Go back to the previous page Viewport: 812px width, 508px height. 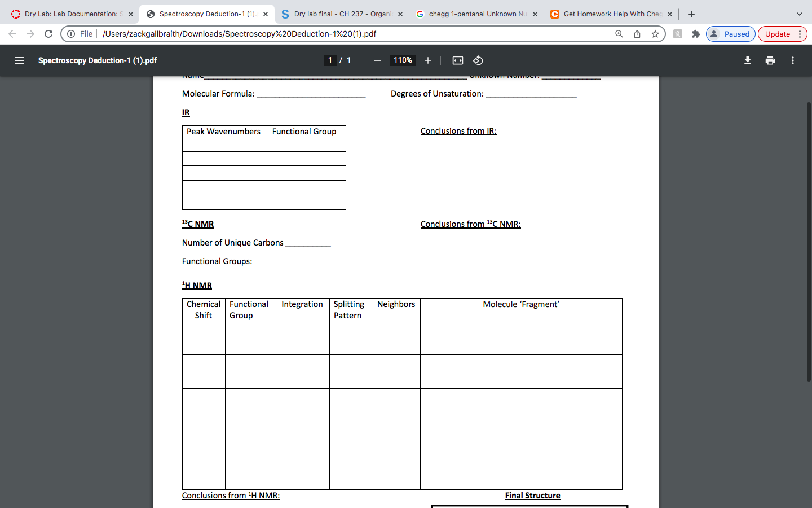click(12, 34)
